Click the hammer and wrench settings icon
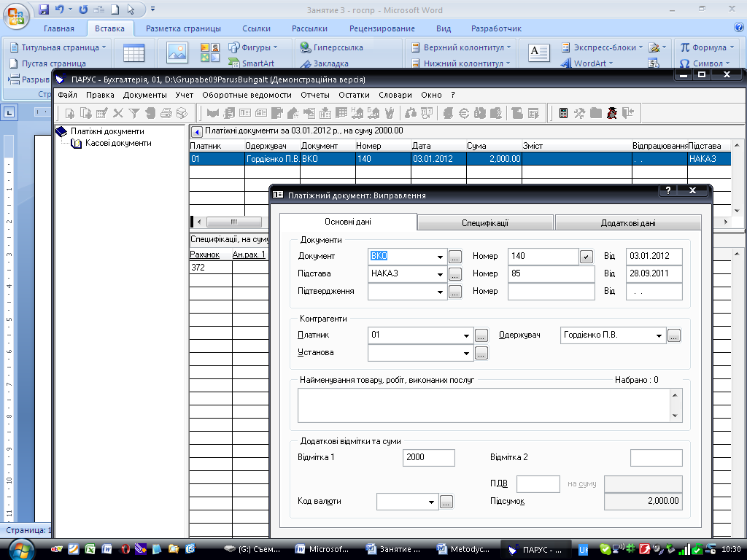747x560 pixels. click(580, 113)
